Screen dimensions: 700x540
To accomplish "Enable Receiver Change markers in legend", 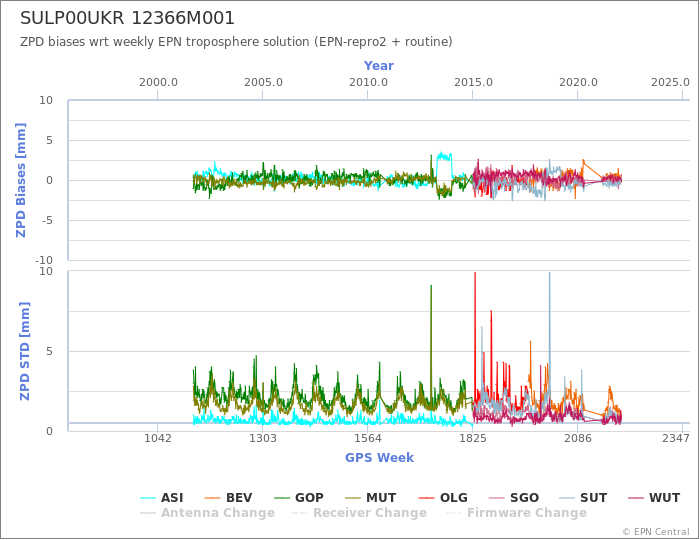I will pos(359,513).
